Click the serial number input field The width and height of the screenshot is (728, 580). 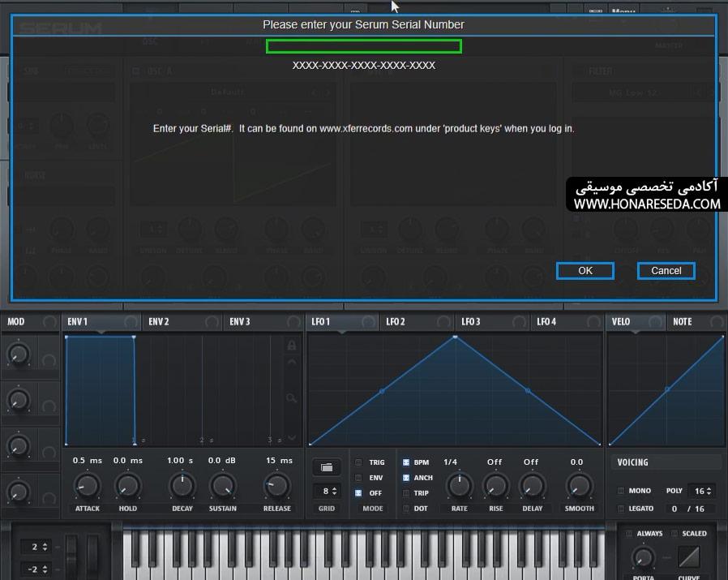click(x=363, y=46)
